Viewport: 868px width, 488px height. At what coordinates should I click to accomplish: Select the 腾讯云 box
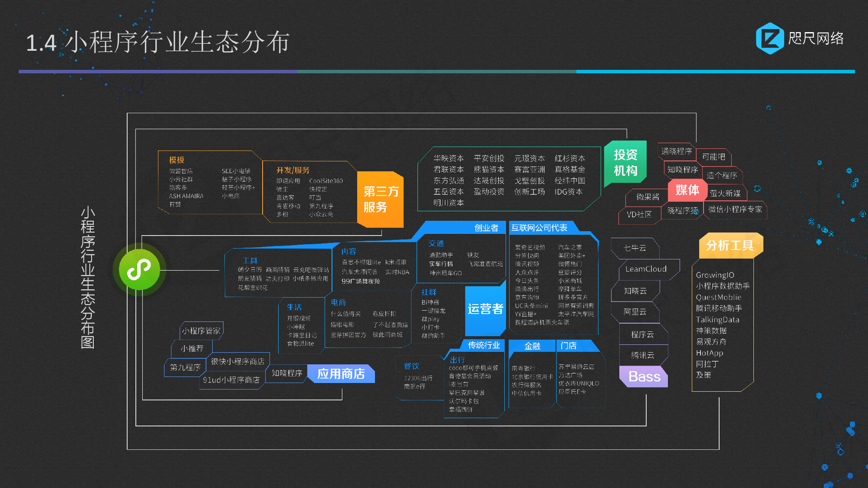[x=643, y=355]
